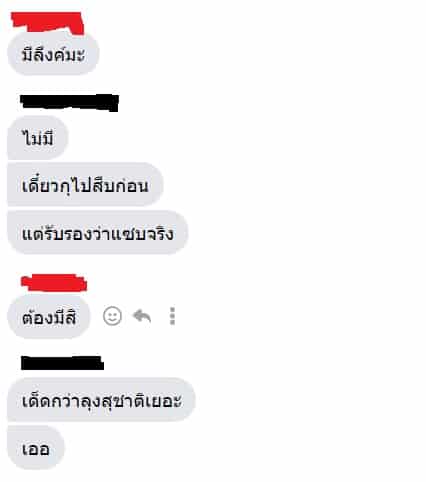
Task: Open the smiley emoji reaction picker
Action: point(112,316)
